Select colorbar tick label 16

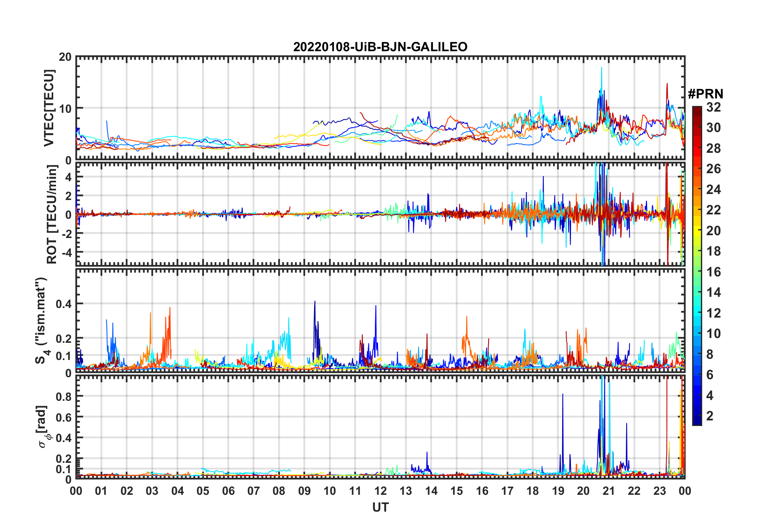713,272
